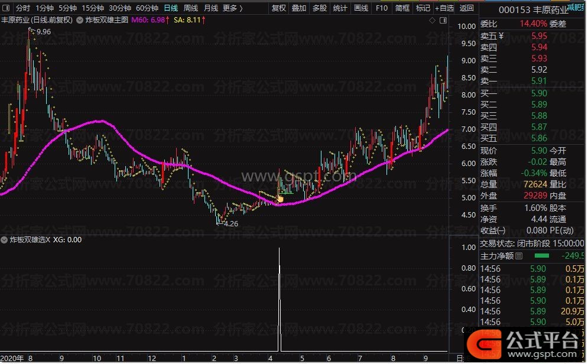Image resolution: width=588 pixels, height=364 pixels.
Task: Select the 60分钟 period
Action: tap(147, 8)
